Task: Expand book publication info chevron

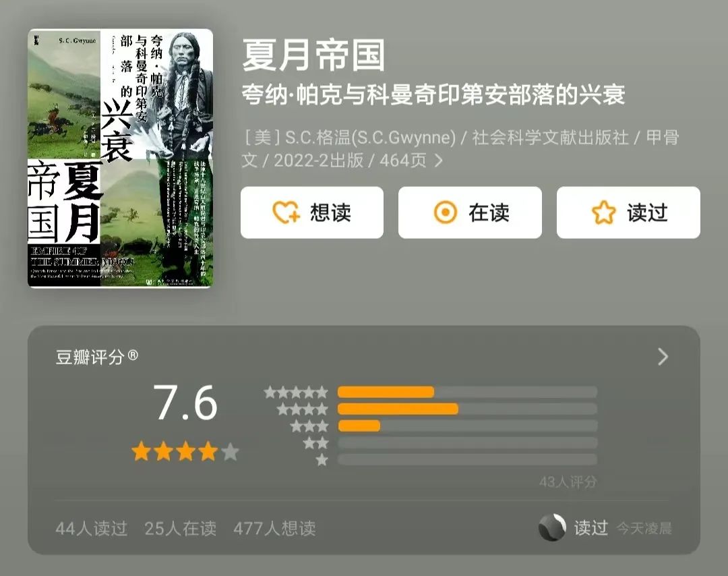Action: (438, 161)
